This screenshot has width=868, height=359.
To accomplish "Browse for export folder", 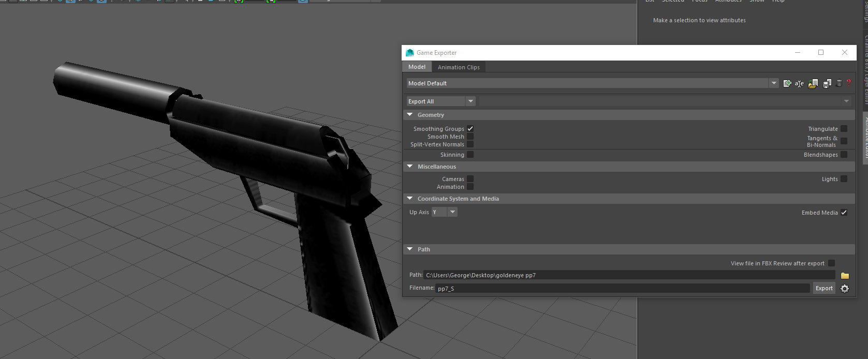I will (x=845, y=276).
